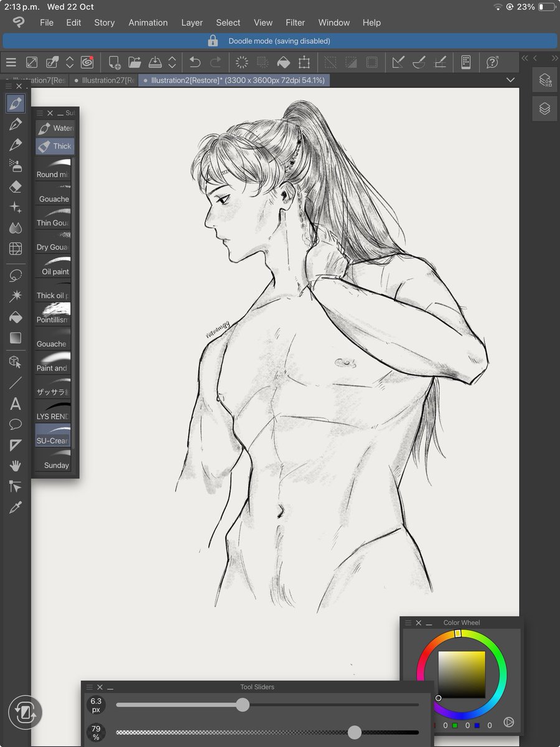The image size is (560, 747).
Task: Toggle the Deselect command icon
Action: (x=330, y=62)
